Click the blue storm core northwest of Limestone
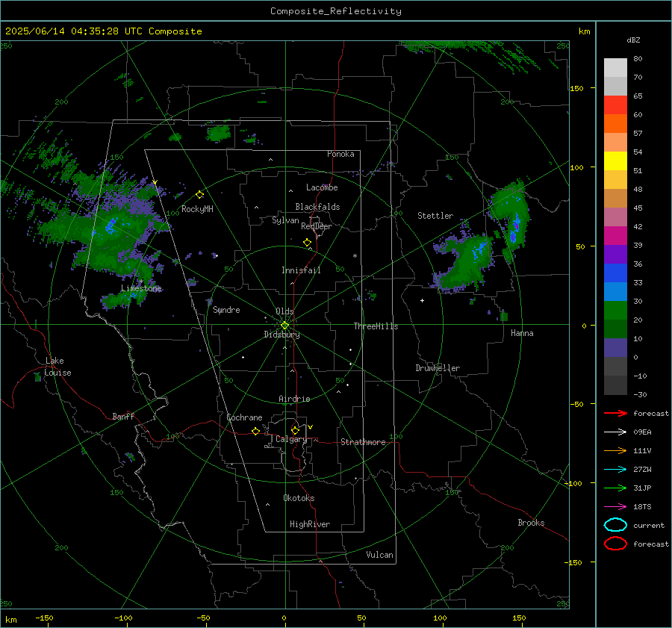 (x=111, y=225)
